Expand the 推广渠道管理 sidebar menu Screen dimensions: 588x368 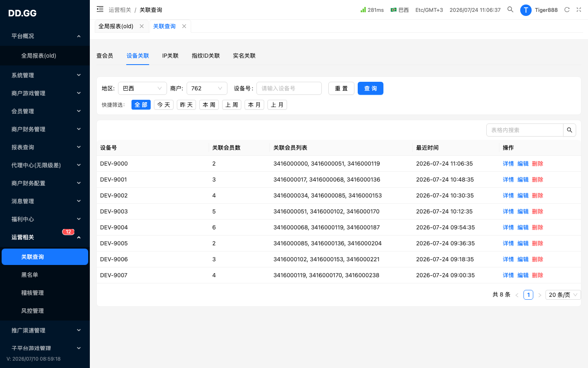pyautogui.click(x=45, y=330)
